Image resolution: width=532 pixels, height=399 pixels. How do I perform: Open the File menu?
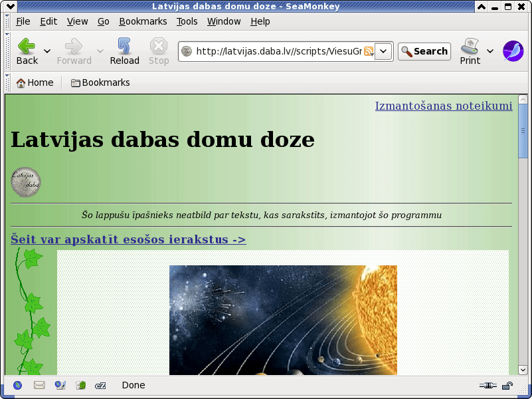point(23,21)
